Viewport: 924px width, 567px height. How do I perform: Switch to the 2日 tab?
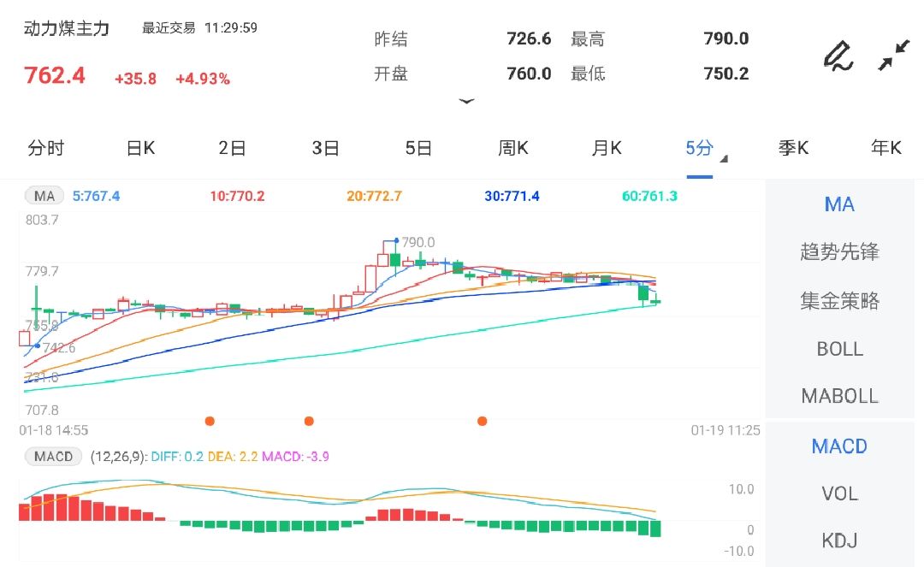[232, 148]
